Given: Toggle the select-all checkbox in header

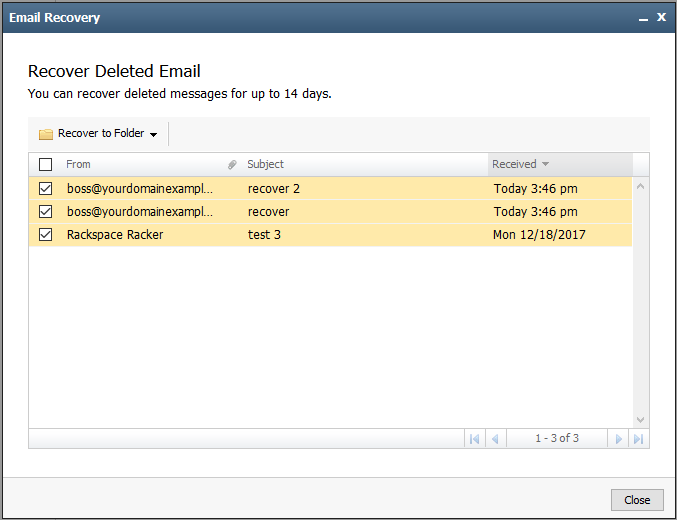Looking at the screenshot, I should pos(45,165).
